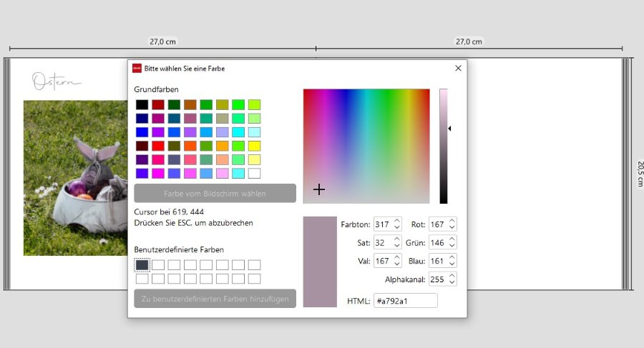Increase the Farbton value with up arrow
This screenshot has width=644, height=348.
pyautogui.click(x=397, y=221)
